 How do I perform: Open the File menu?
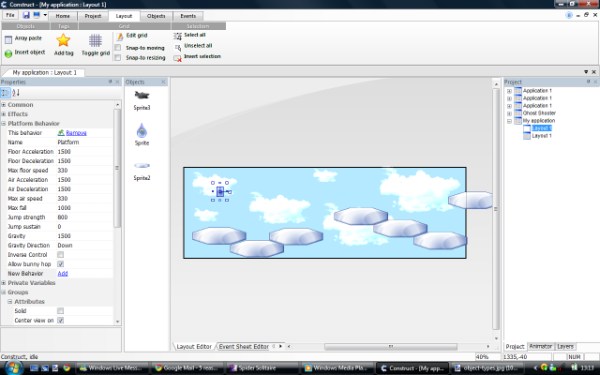(10, 15)
